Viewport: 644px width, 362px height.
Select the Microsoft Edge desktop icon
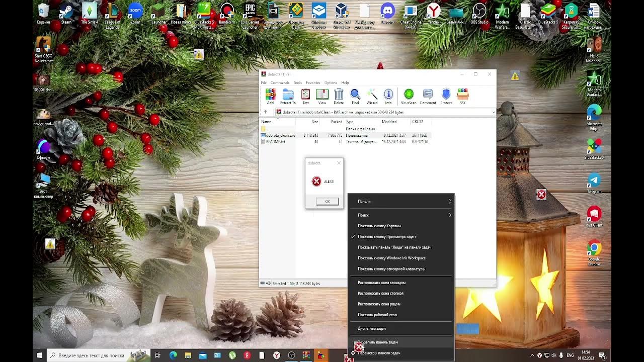pos(594,117)
